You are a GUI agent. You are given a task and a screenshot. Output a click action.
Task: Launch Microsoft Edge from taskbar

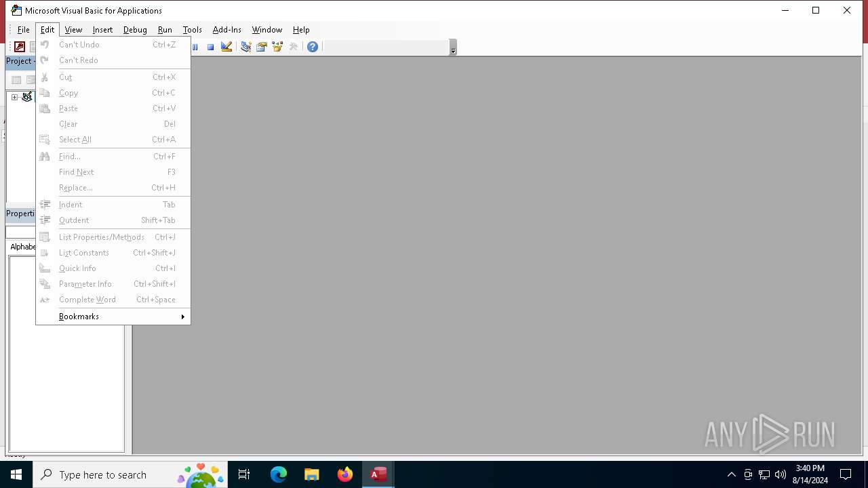(x=279, y=474)
